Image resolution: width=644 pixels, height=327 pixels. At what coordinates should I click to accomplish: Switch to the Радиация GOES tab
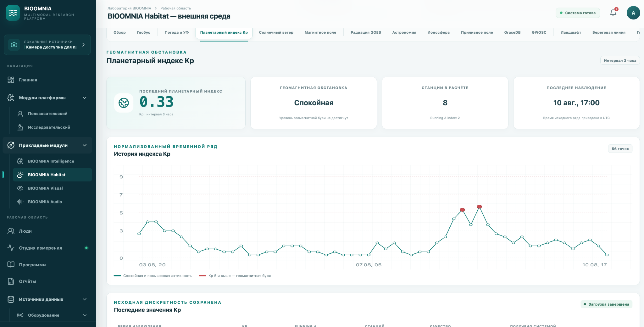pyautogui.click(x=366, y=32)
